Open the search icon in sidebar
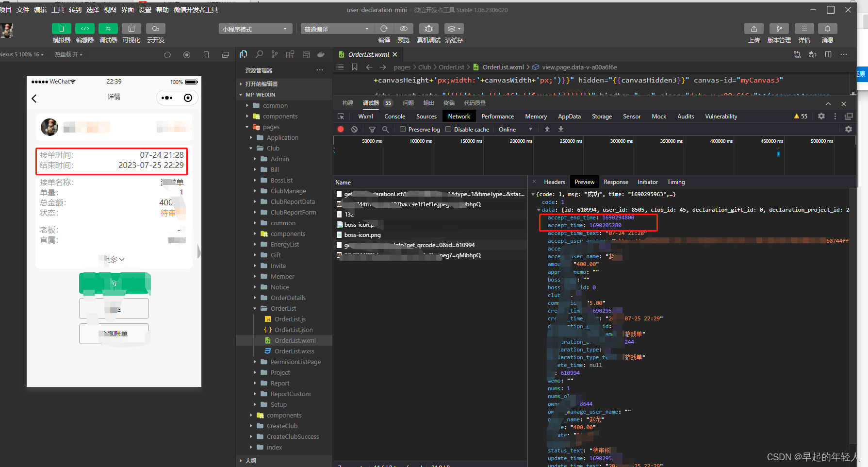Screen dimensions: 868x467 [260, 54]
